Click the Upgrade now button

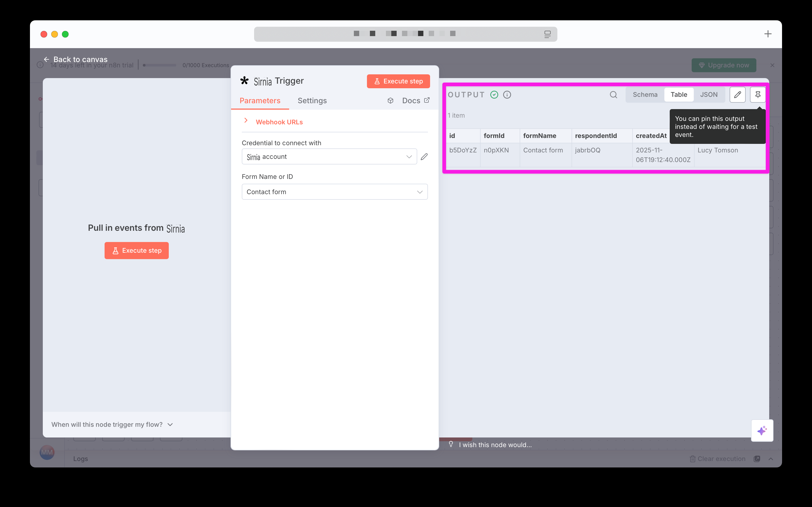coord(724,65)
